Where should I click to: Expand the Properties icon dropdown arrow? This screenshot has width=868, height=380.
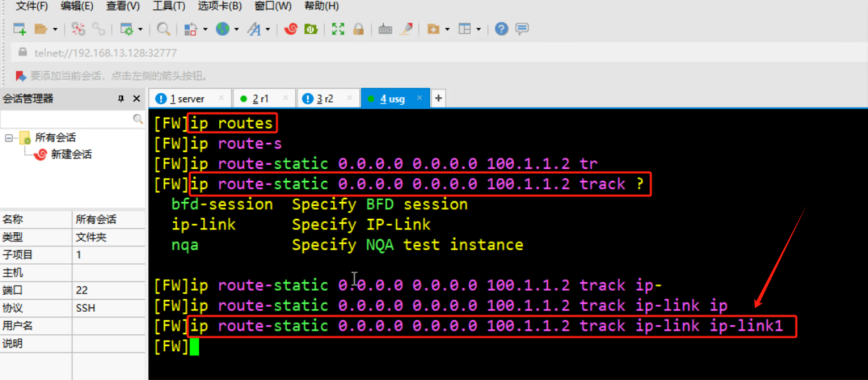point(140,30)
